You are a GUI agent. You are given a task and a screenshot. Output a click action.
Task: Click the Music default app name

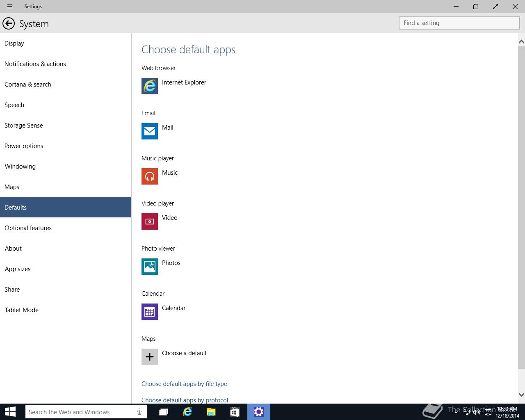pyautogui.click(x=170, y=173)
